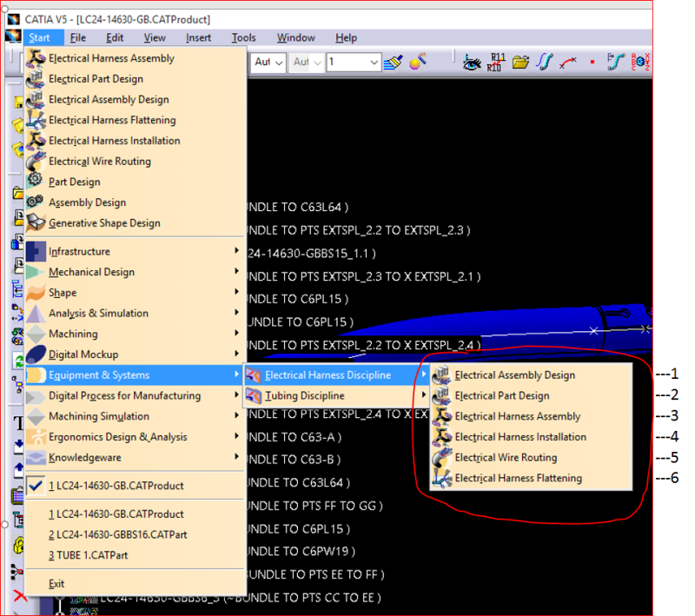This screenshot has height=616, width=695.
Task: Open the dropdown showing value 1
Action: click(x=353, y=62)
